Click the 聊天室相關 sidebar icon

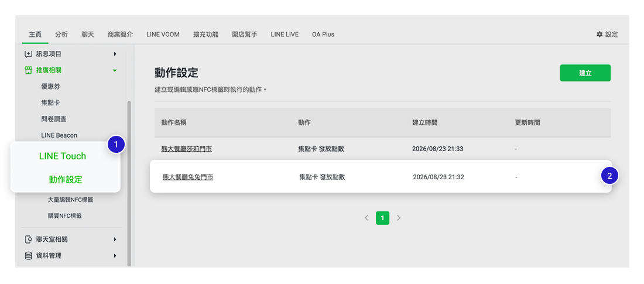tap(28, 239)
